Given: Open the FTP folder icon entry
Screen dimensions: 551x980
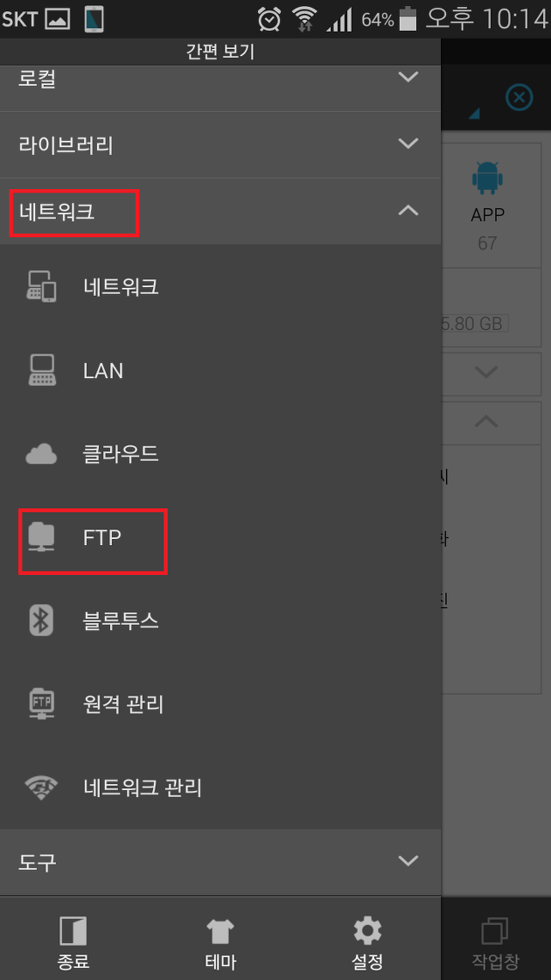Looking at the screenshot, I should pyautogui.click(x=41, y=537).
